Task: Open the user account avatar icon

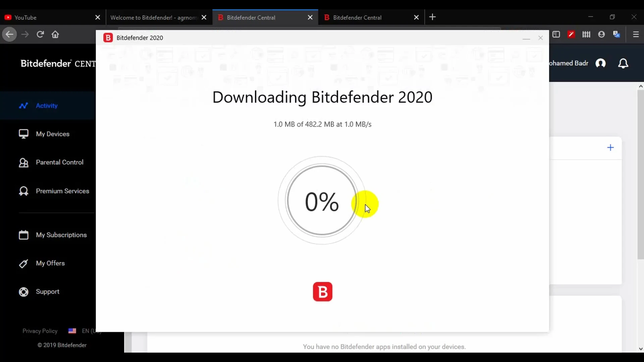Action: (x=601, y=63)
